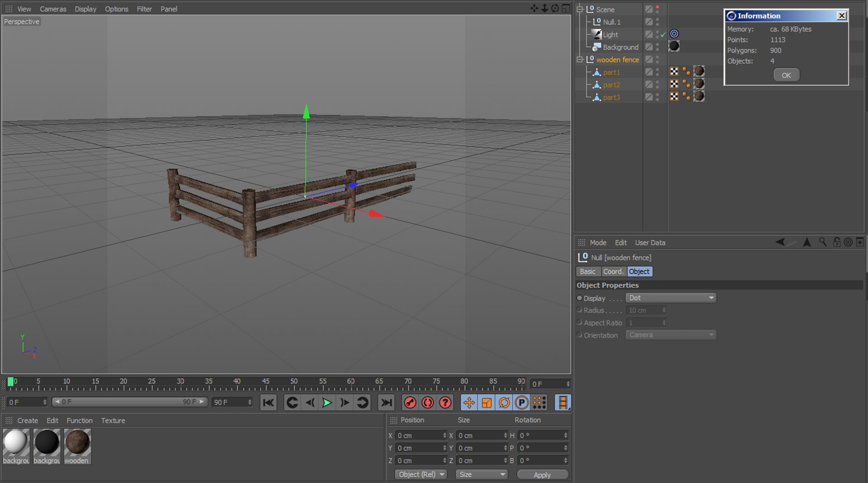Screen dimensions: 868x483
Task: Toggle the point level animation dots icon
Action: click(539, 403)
